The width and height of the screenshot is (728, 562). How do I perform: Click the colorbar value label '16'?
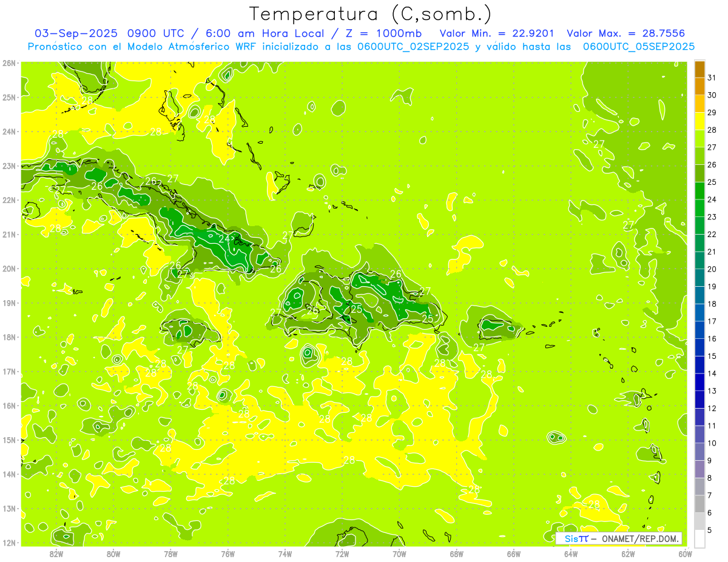tap(712, 339)
